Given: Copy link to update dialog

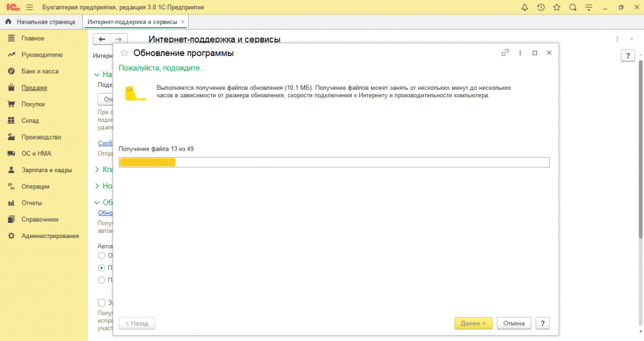Looking at the screenshot, I should coord(504,53).
